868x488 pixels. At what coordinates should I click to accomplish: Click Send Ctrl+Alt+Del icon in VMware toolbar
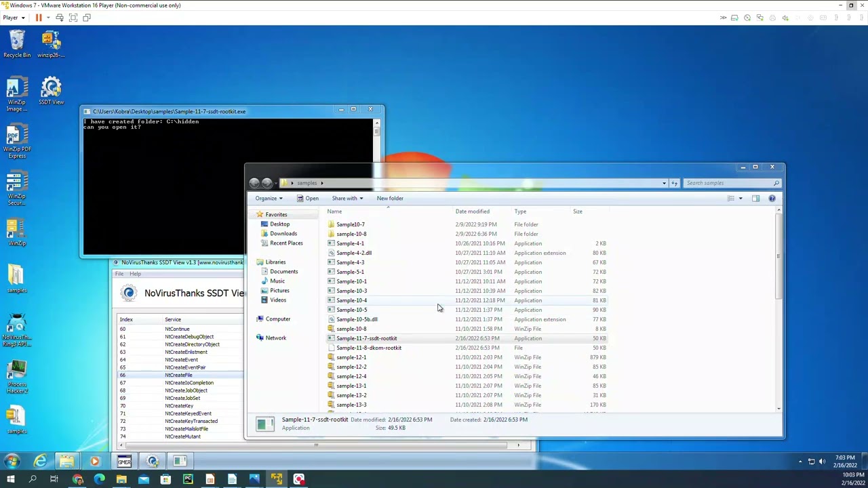coord(60,18)
